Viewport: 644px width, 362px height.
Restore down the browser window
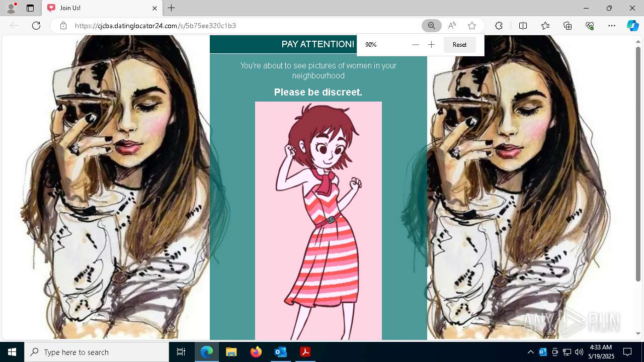click(x=609, y=8)
